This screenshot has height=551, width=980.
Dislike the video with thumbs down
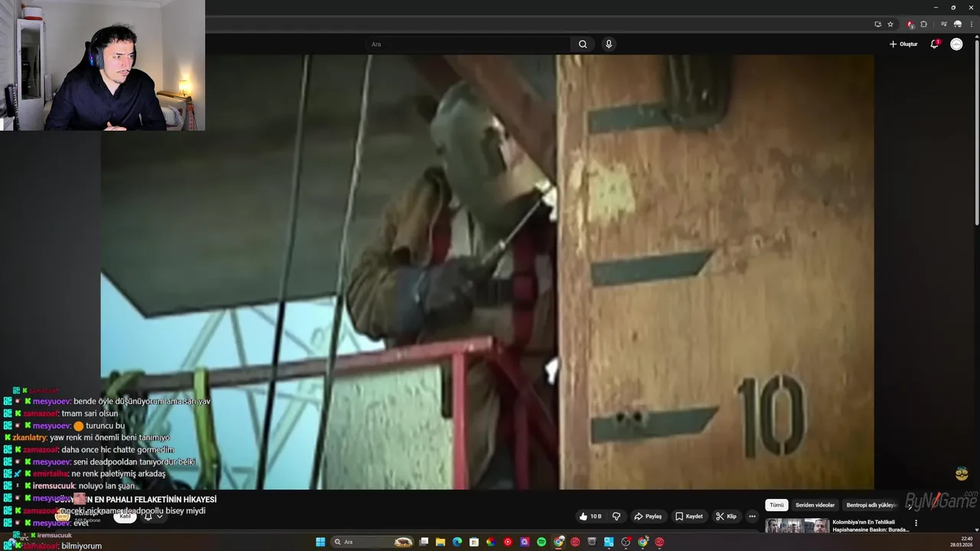coord(616,517)
